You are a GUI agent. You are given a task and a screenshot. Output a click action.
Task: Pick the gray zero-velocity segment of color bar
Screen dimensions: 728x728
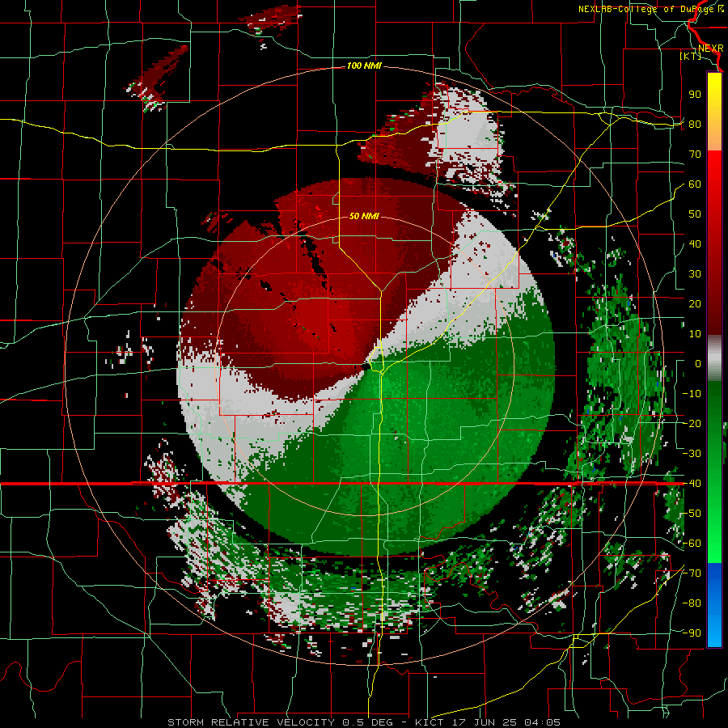714,358
